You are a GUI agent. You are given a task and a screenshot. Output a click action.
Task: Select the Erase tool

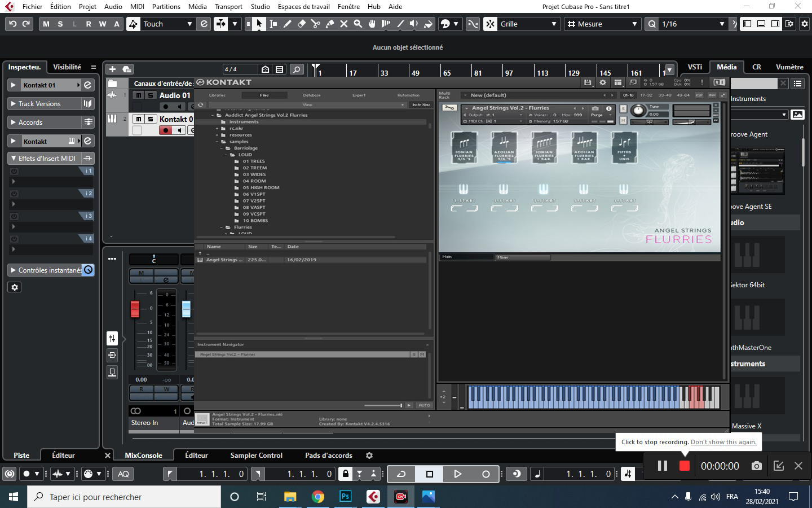coord(301,24)
